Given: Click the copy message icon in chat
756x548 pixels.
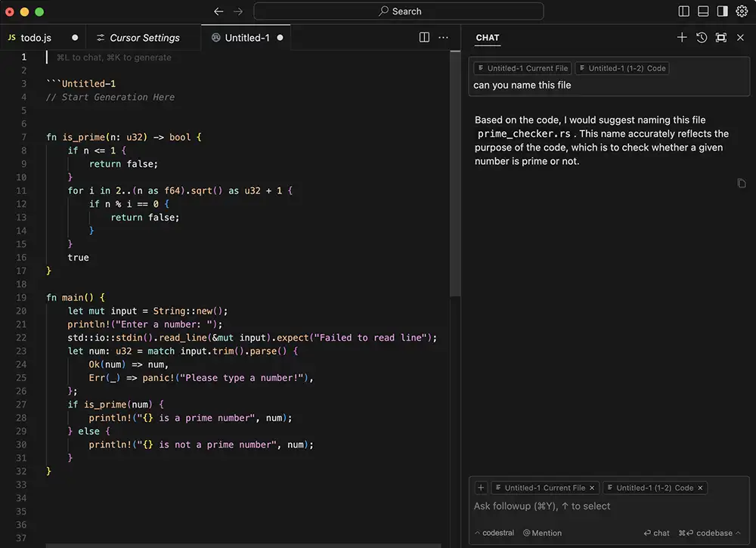Looking at the screenshot, I should [x=742, y=183].
